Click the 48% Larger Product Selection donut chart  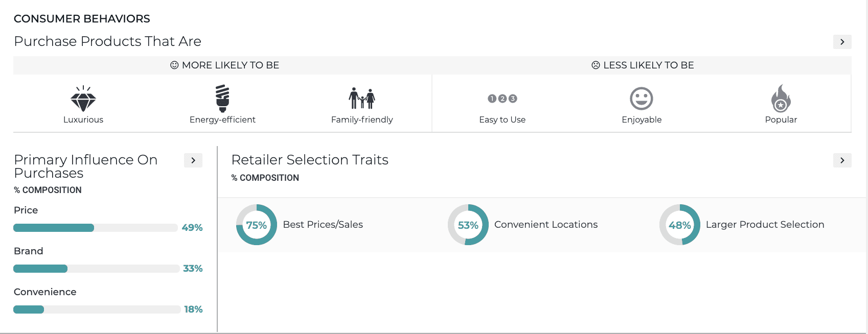point(680,225)
